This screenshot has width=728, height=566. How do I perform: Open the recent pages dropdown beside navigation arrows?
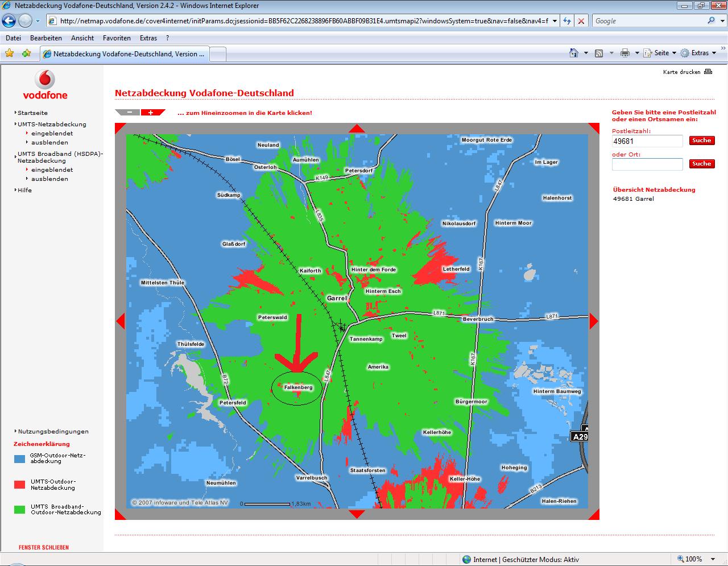(38, 21)
